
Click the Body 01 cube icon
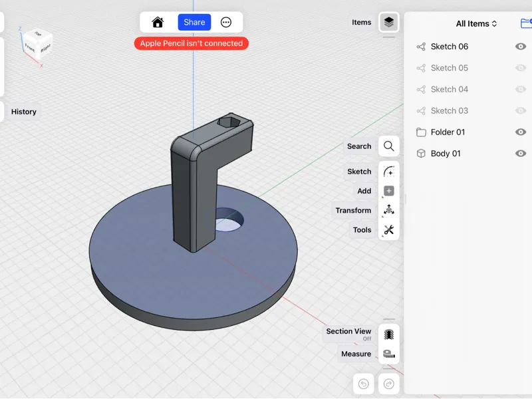pyautogui.click(x=421, y=154)
